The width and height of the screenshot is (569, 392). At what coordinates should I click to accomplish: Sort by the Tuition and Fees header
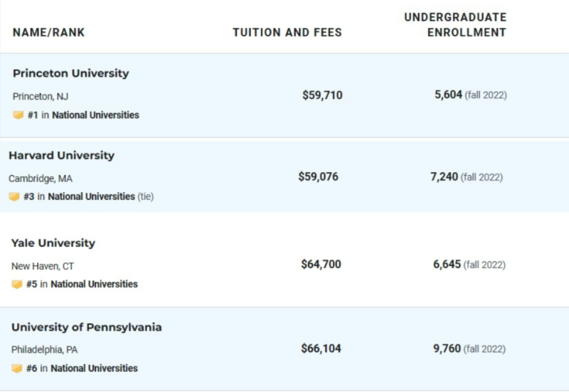(287, 32)
